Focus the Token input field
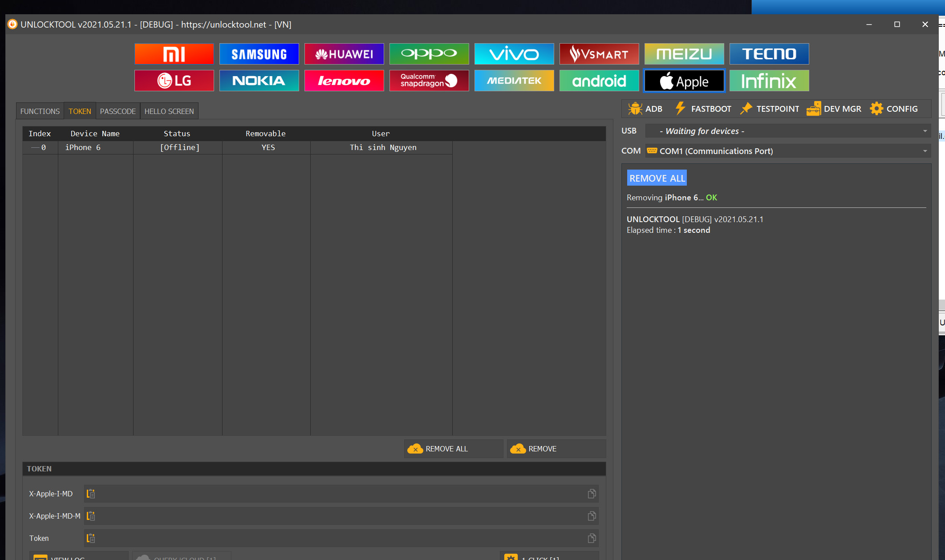Screen dimensions: 945x560 point(341,538)
